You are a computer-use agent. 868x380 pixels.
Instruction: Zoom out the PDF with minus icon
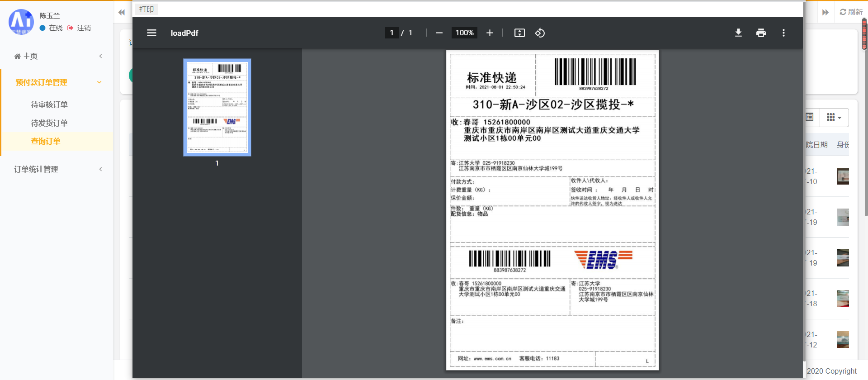439,33
